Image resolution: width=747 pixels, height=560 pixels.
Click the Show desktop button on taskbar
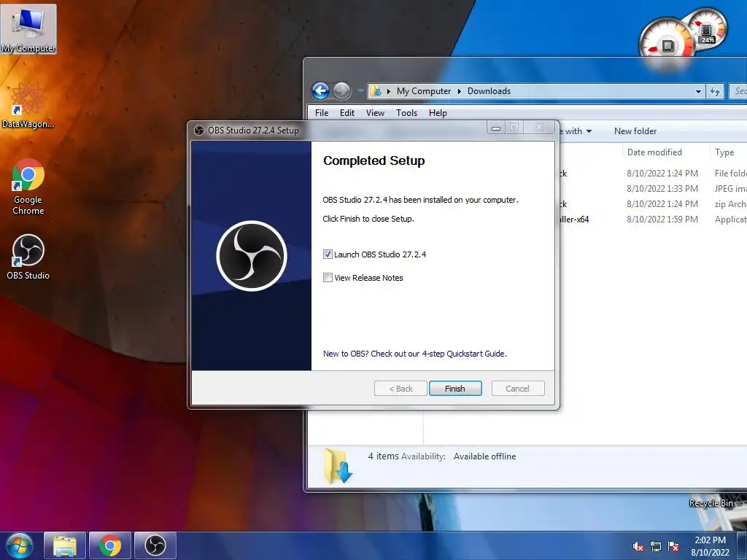coord(742,545)
